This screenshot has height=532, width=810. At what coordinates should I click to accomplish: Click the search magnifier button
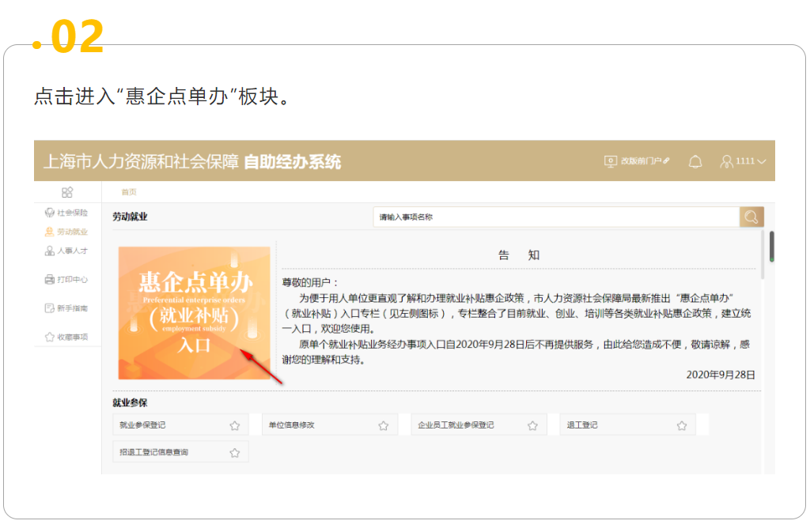[751, 217]
